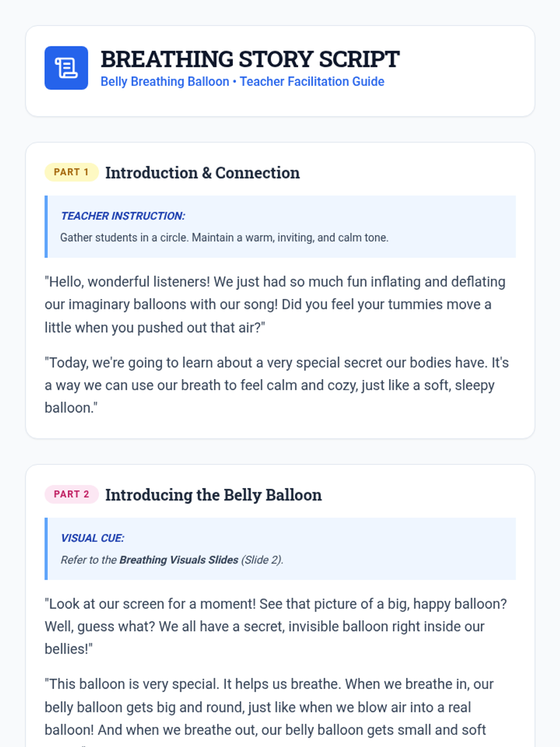Click the blue scroll document icon

(66, 68)
